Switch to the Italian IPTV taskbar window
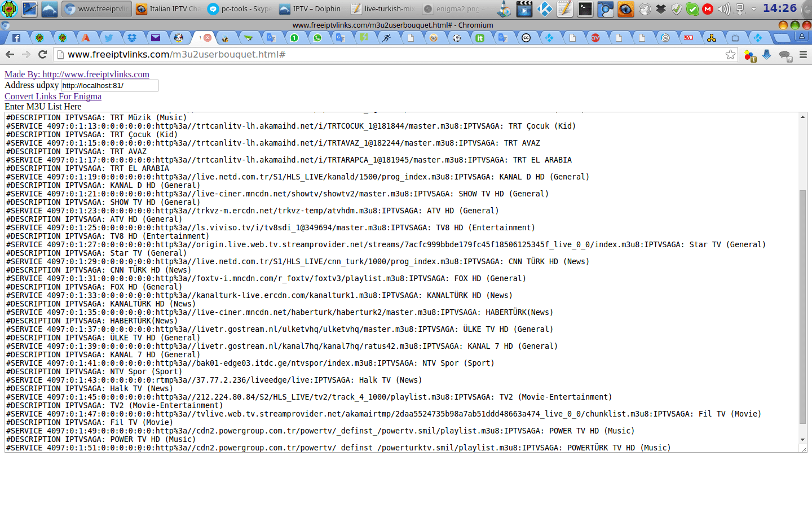Image resolution: width=812 pixels, height=508 pixels. (x=168, y=8)
